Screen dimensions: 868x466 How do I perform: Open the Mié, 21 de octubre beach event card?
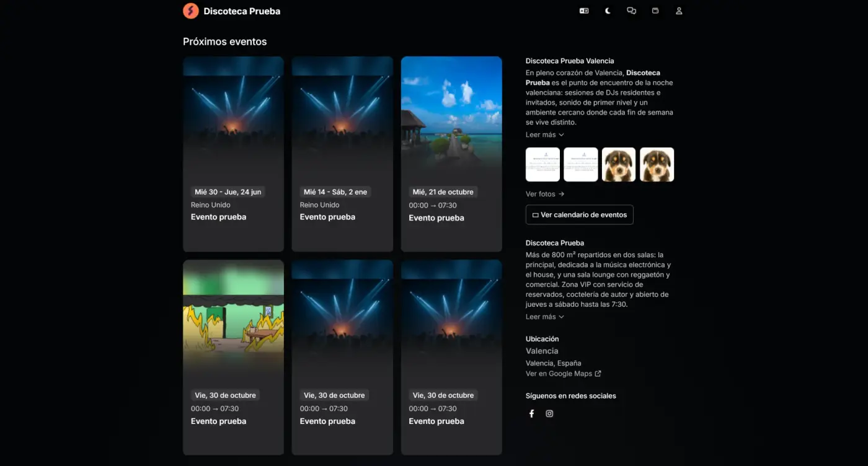(x=451, y=154)
